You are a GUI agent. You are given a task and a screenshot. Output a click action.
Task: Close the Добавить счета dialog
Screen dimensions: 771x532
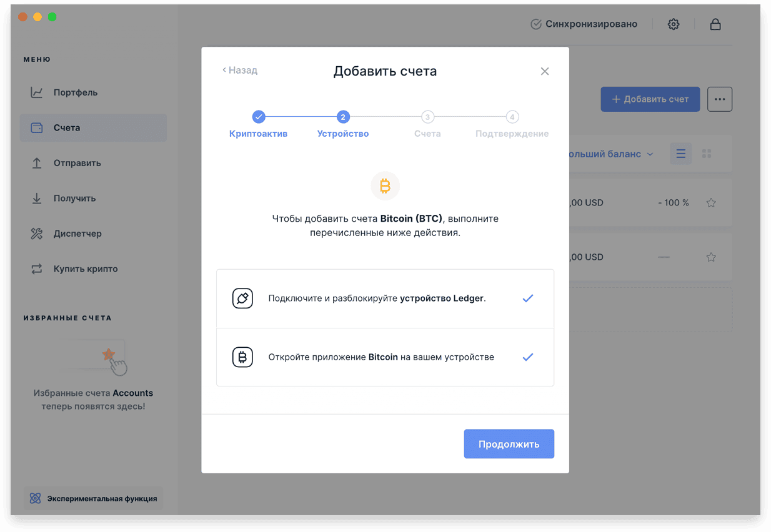[545, 71]
